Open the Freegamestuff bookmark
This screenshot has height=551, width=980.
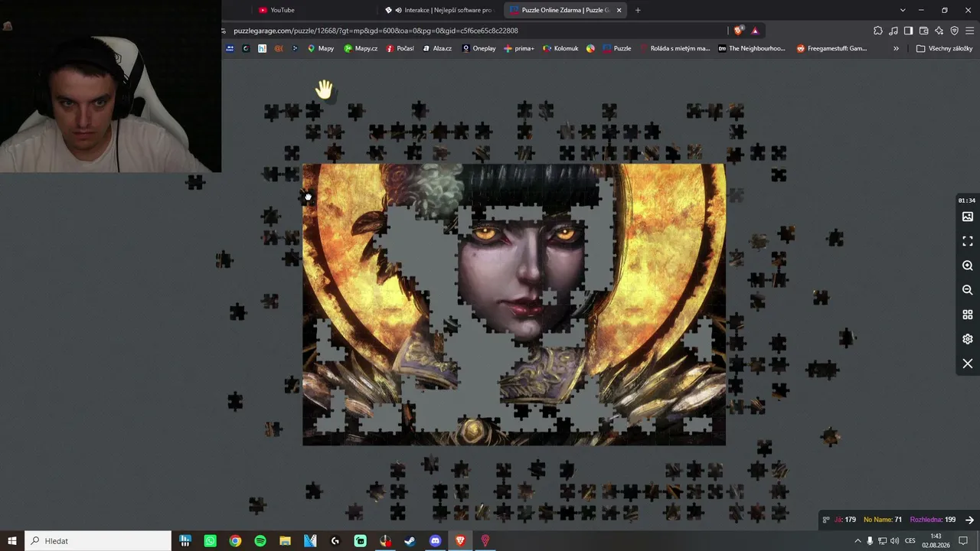click(831, 48)
